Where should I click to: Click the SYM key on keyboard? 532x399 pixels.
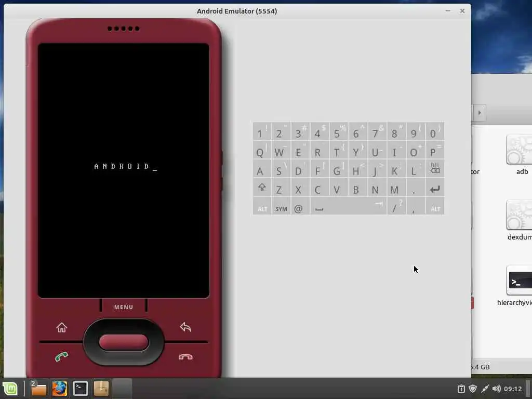281,206
